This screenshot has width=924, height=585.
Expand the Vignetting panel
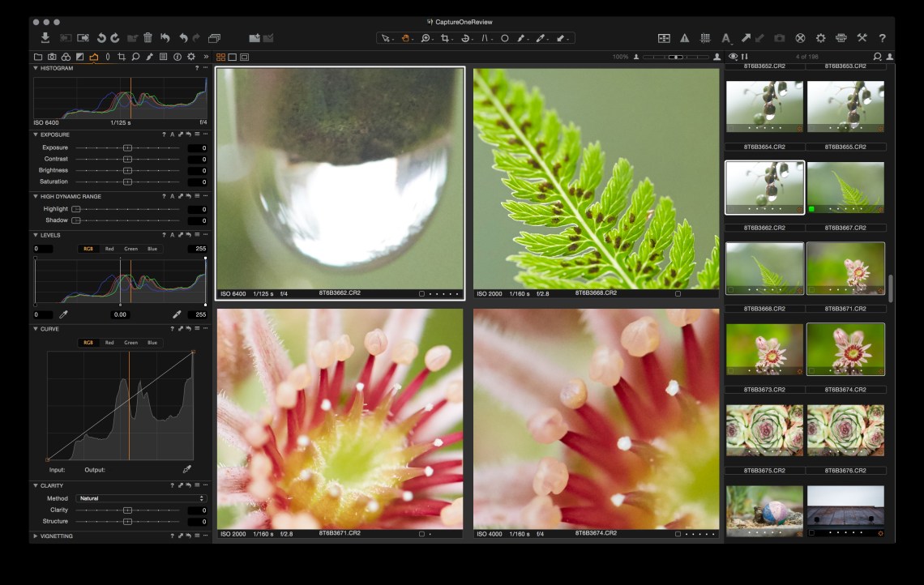click(x=36, y=536)
